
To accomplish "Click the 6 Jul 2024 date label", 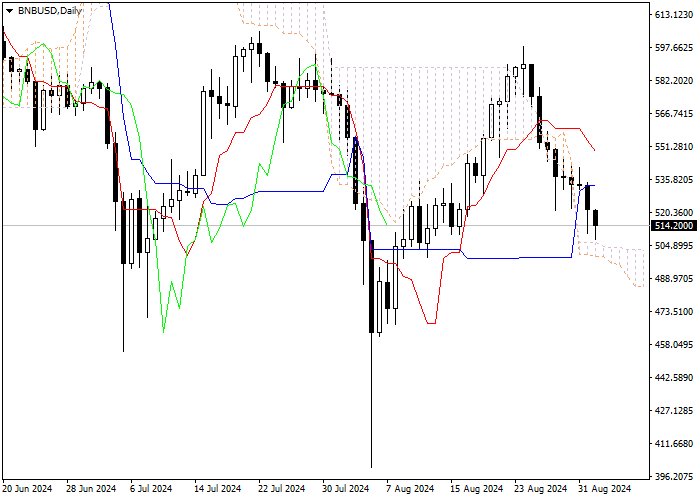I will pos(151,489).
